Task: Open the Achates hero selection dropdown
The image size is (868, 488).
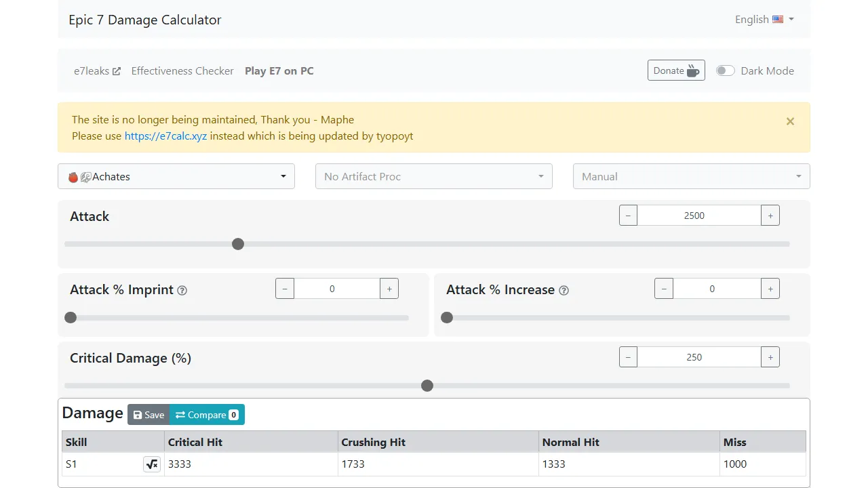Action: 176,176
